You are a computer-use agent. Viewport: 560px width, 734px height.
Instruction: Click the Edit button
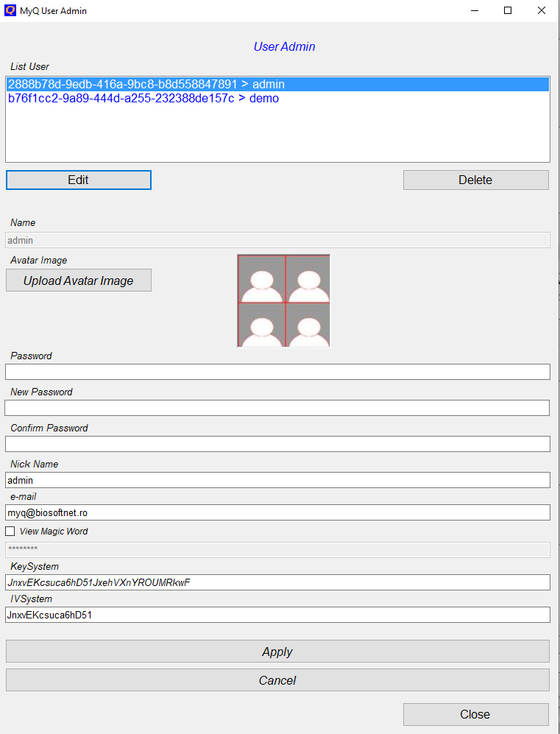[x=79, y=180]
